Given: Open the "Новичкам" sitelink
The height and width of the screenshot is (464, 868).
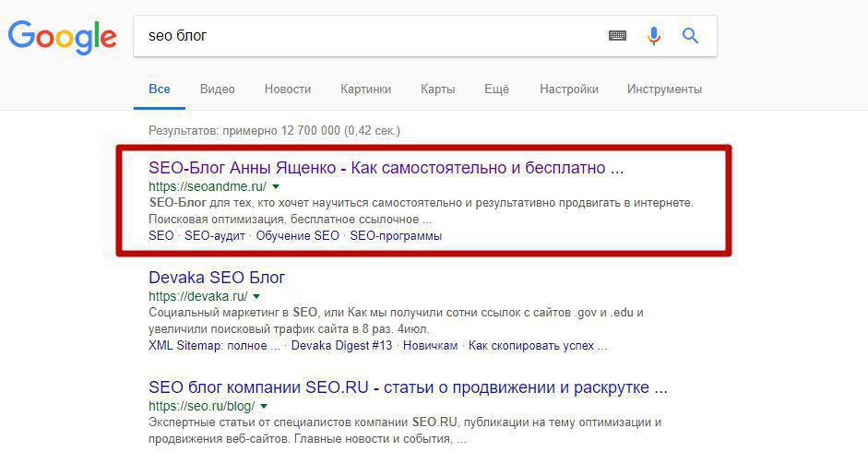Looking at the screenshot, I should [x=430, y=346].
